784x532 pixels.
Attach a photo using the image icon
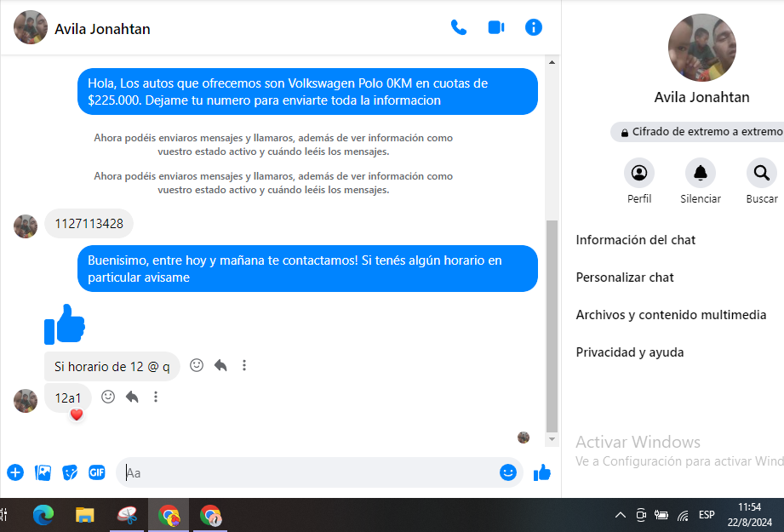tap(43, 472)
